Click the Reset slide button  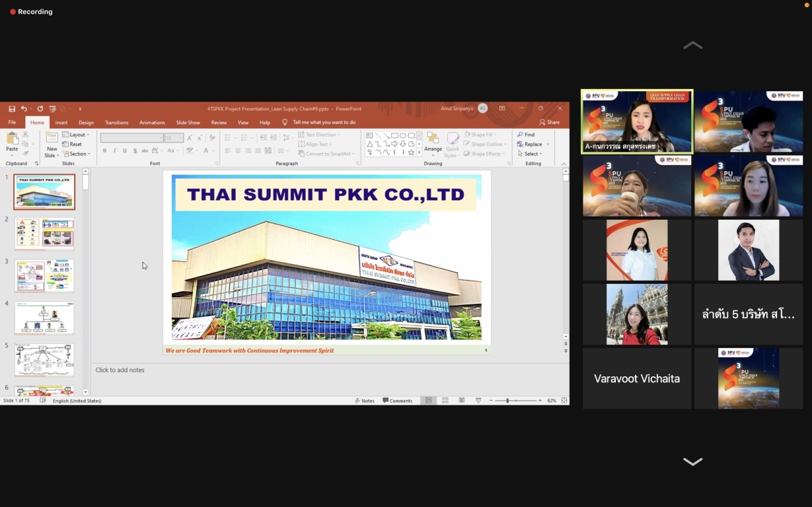(73, 144)
